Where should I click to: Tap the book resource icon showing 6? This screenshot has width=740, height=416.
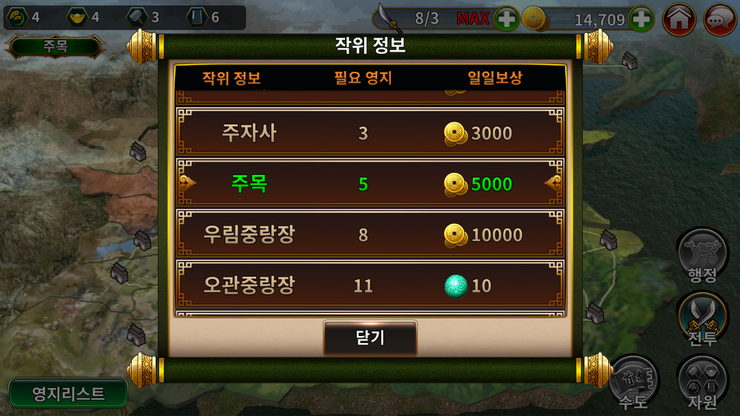point(197,17)
